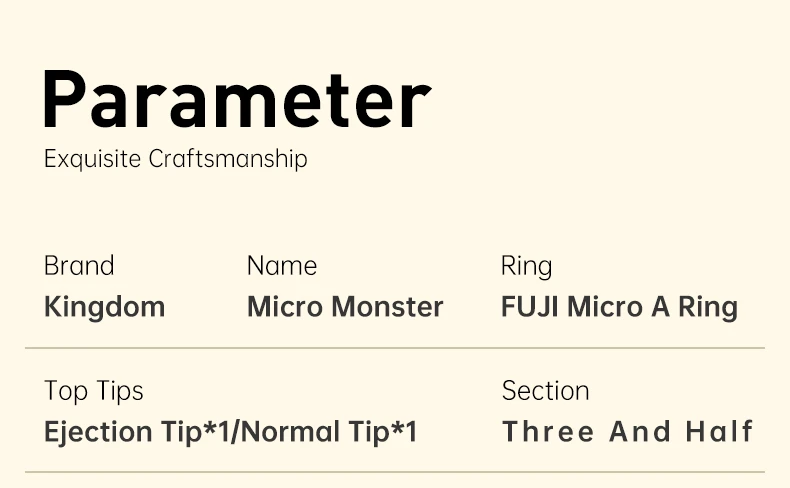Select the Kingdom brand value
Screen dimensions: 790x488
(104, 307)
